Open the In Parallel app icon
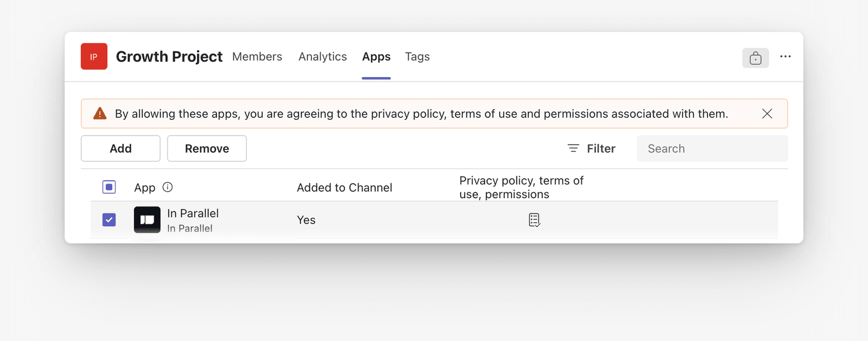This screenshot has width=868, height=341. [x=147, y=220]
